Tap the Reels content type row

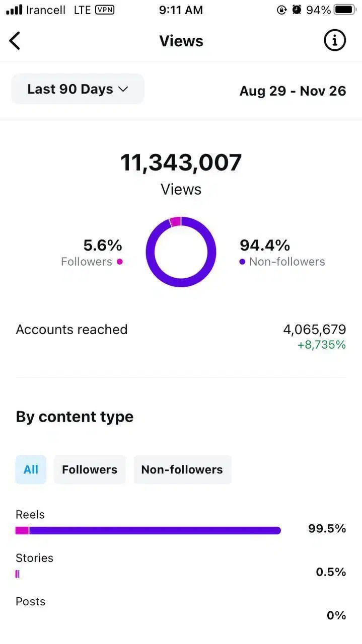(x=181, y=522)
